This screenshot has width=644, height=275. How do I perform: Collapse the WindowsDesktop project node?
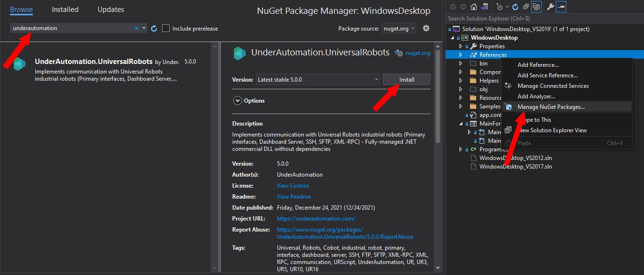point(453,38)
